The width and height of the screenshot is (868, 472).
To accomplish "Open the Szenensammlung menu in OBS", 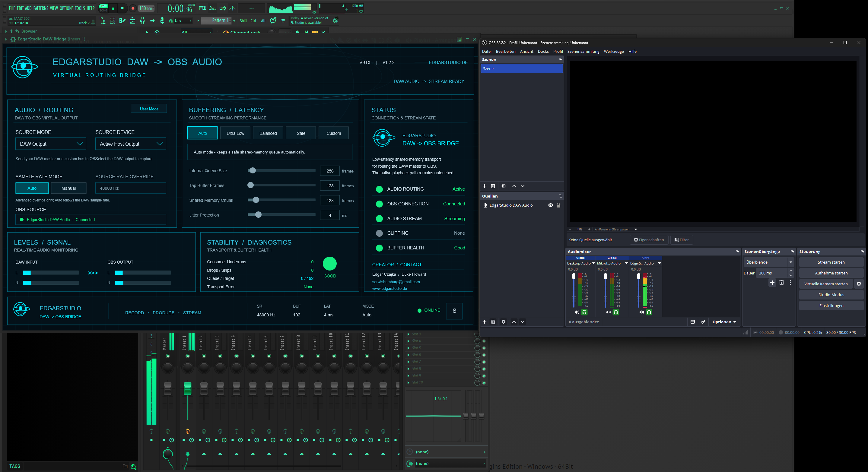I will pyautogui.click(x=583, y=51).
